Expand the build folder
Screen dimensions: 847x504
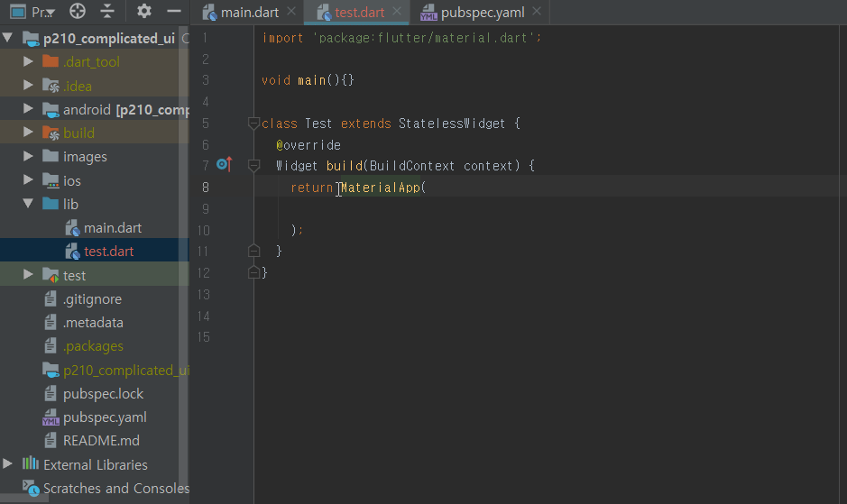[x=28, y=133]
